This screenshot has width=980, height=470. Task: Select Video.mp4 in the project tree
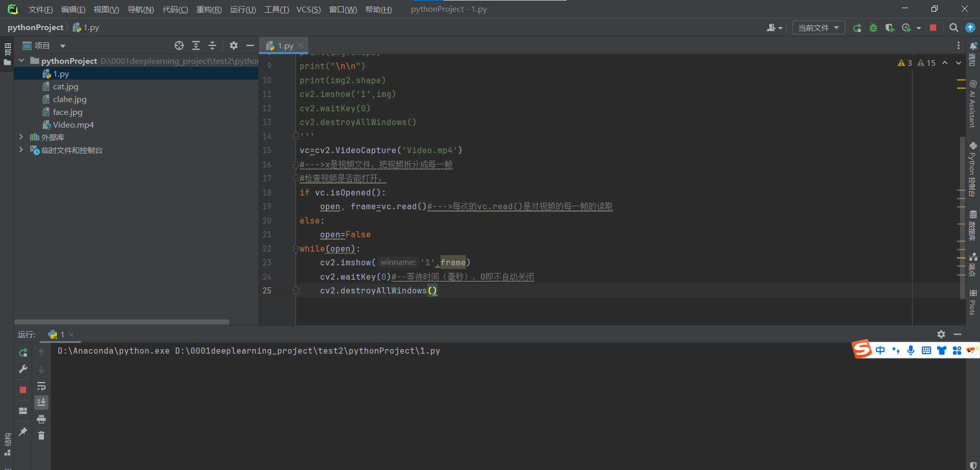73,125
